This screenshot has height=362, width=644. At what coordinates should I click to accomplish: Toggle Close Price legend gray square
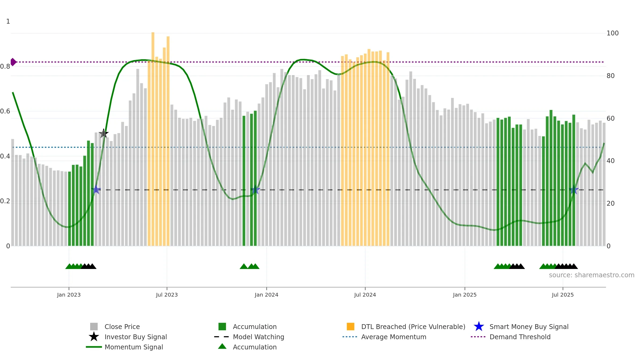pos(94,327)
